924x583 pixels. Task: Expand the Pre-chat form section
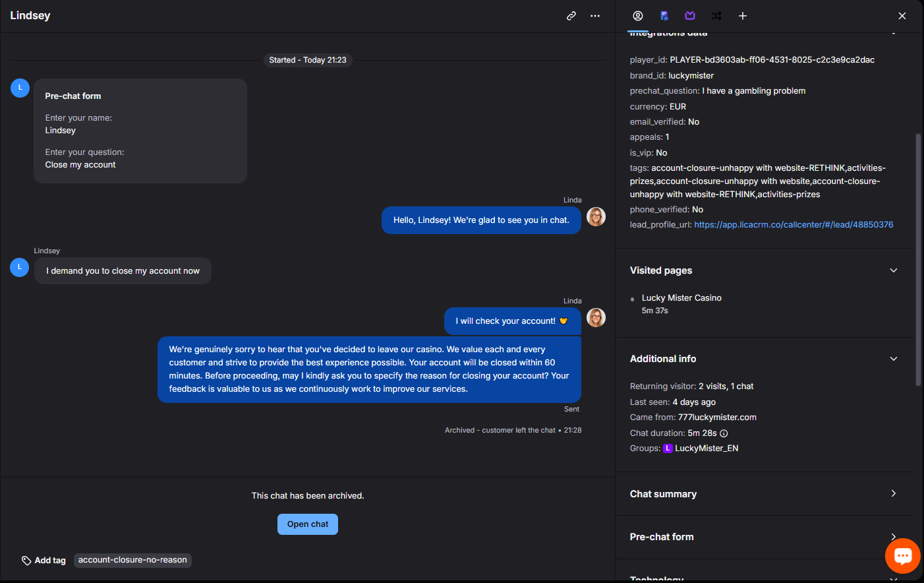(x=894, y=537)
